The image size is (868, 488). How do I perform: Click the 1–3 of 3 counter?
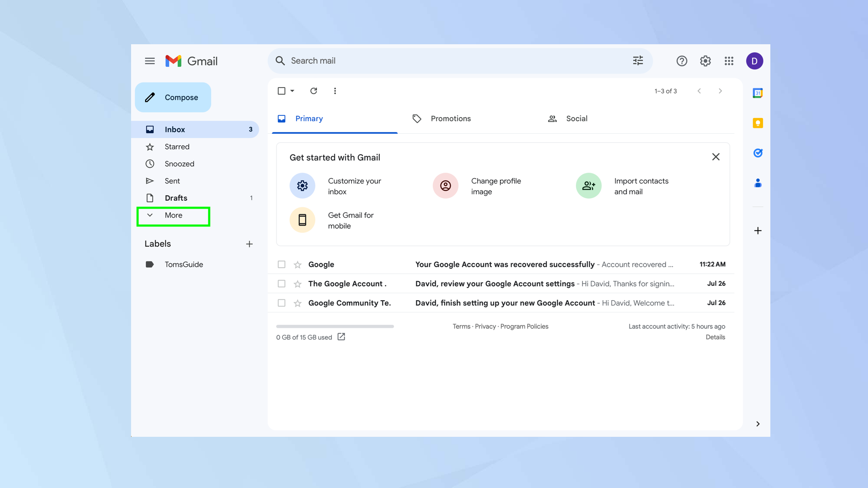pos(666,91)
